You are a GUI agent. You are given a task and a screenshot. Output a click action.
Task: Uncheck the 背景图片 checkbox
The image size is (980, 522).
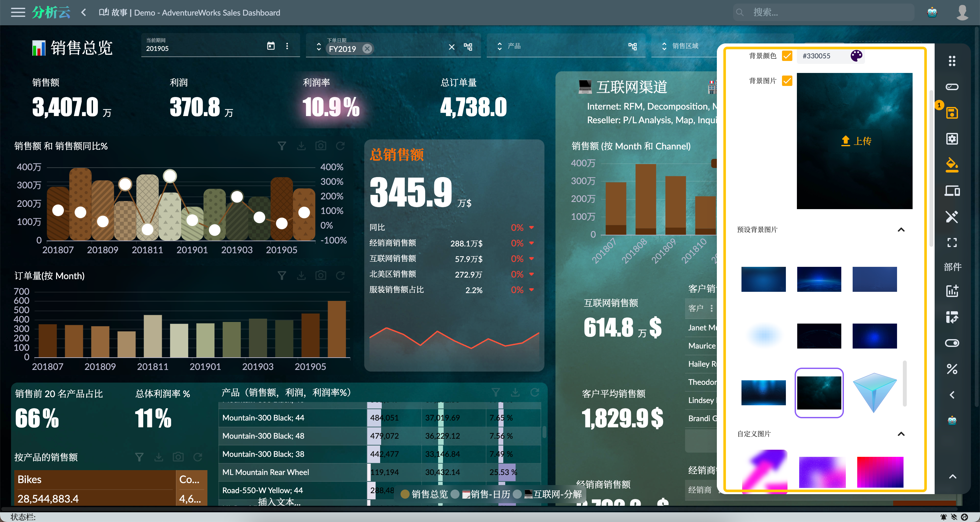787,81
